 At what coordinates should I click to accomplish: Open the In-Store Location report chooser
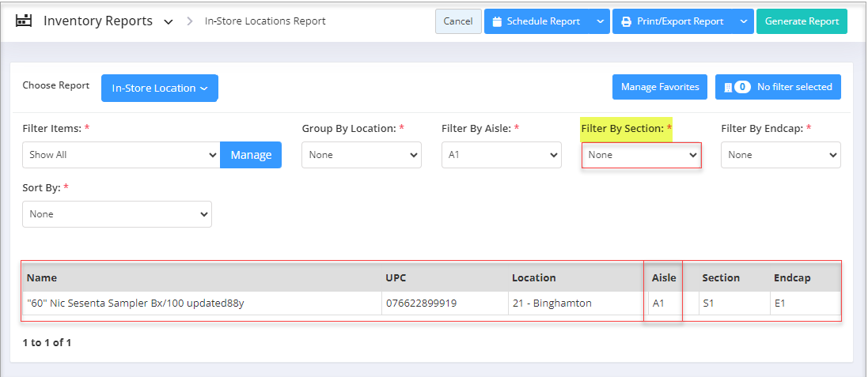159,88
